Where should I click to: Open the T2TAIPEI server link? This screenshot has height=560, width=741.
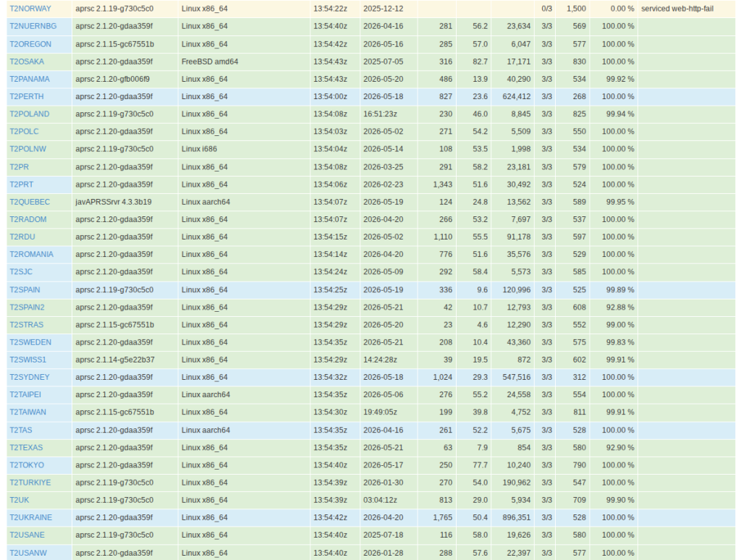25,394
